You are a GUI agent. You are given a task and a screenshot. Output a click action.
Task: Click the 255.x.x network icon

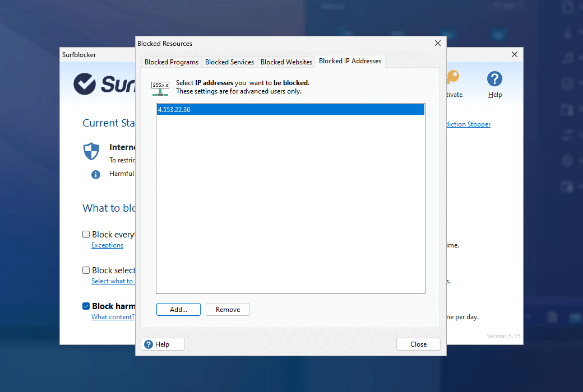coord(160,88)
